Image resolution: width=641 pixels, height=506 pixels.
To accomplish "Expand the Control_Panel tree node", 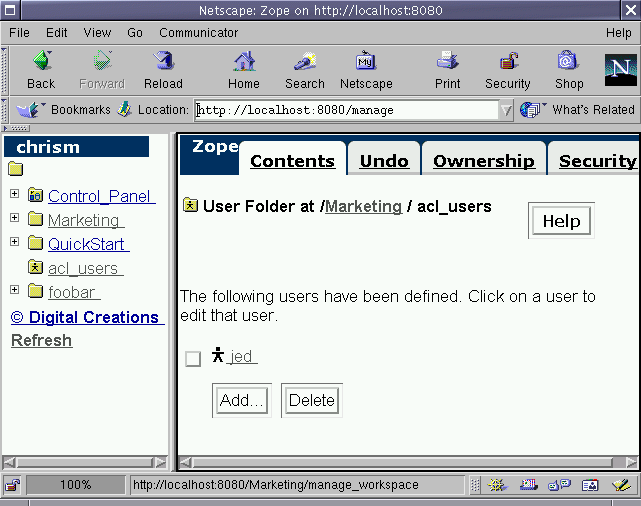I will [14, 193].
